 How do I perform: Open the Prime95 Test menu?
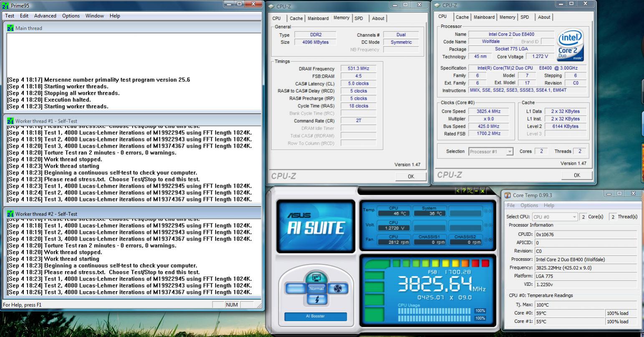pyautogui.click(x=10, y=16)
